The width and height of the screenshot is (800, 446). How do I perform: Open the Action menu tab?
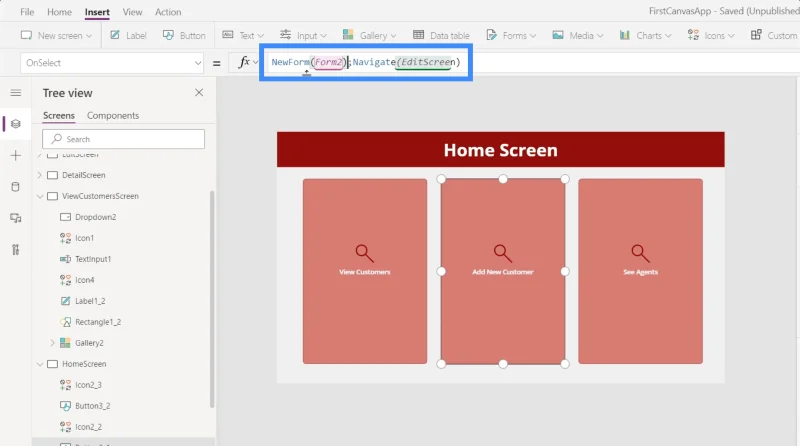(168, 12)
